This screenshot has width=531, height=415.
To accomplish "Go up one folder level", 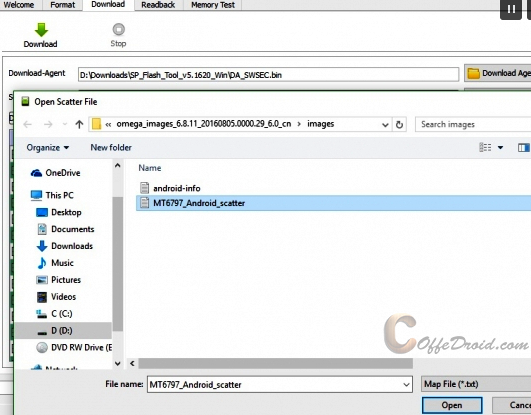I will click(79, 124).
